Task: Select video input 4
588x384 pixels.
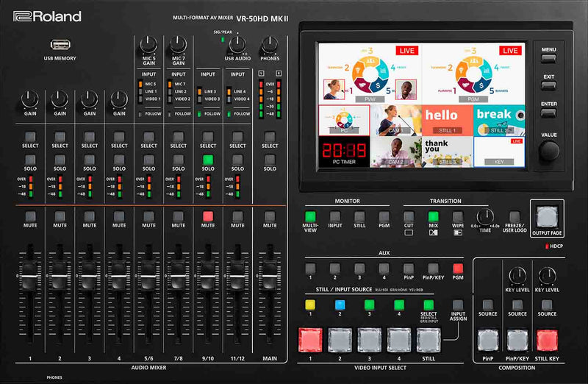Action: 399,340
